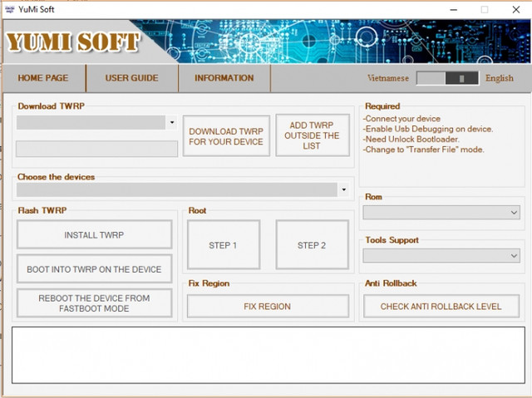
Task: Click the FIX REGION button
Action: coord(268,306)
